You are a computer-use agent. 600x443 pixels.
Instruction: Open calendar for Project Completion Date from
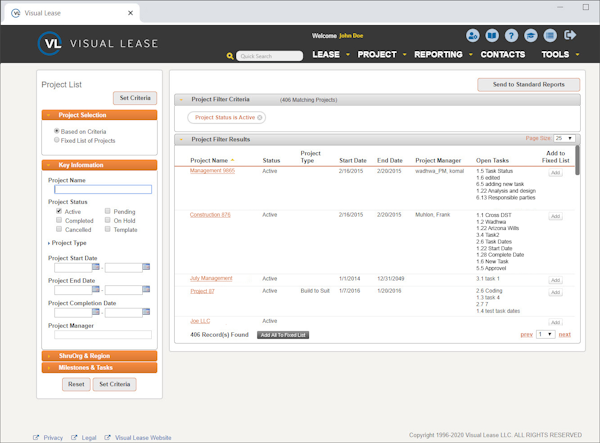96,312
